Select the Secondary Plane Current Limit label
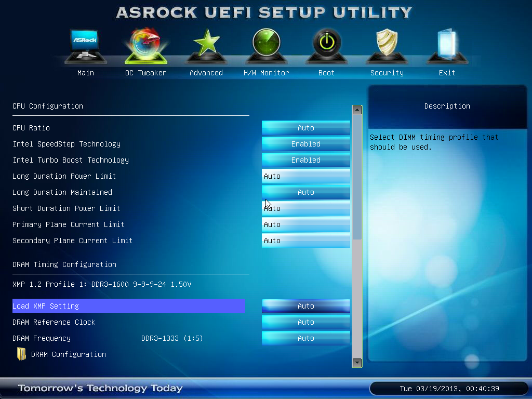Image resolution: width=532 pixels, height=399 pixels. (72, 241)
